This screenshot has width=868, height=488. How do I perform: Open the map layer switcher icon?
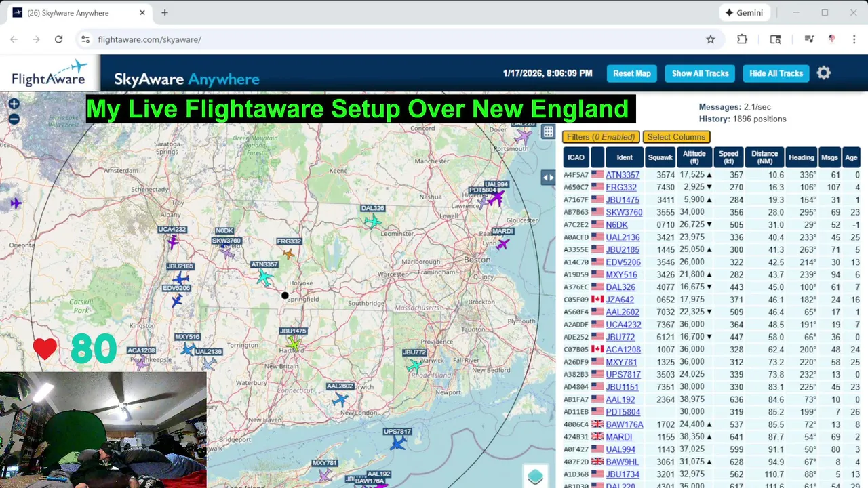click(535, 476)
